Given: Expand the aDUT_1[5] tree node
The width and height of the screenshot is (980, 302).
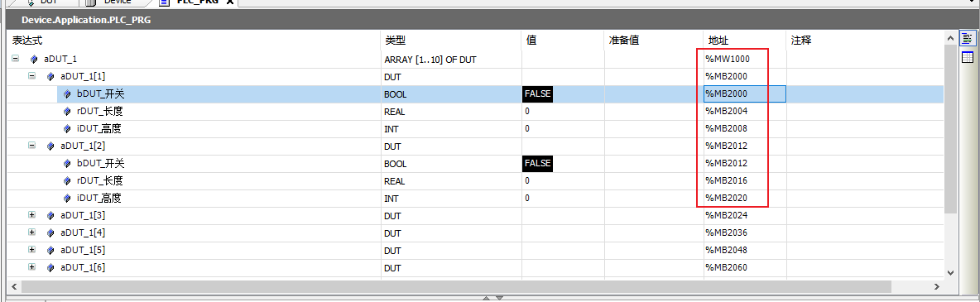Looking at the screenshot, I should 32,250.
